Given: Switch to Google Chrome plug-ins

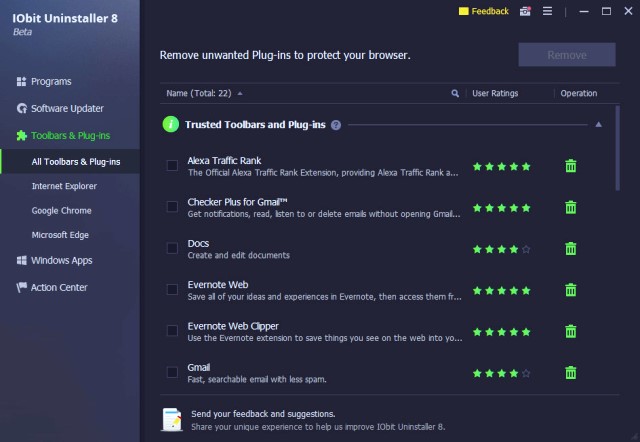Looking at the screenshot, I should pyautogui.click(x=62, y=211).
